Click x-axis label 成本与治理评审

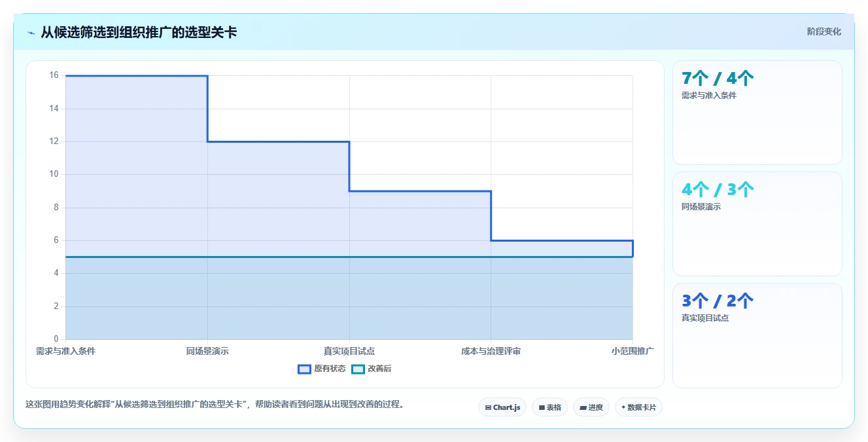click(491, 351)
